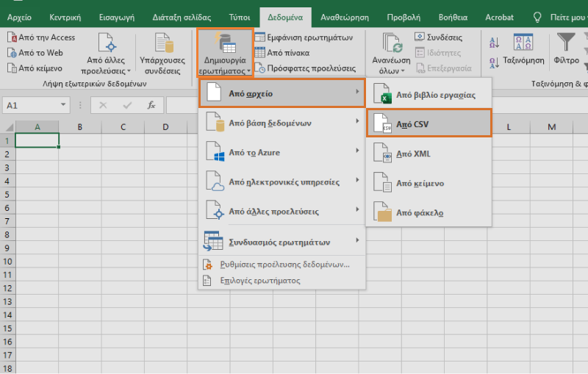The height and width of the screenshot is (374, 588).
Task: Click the insert function fx icon
Action: (151, 105)
